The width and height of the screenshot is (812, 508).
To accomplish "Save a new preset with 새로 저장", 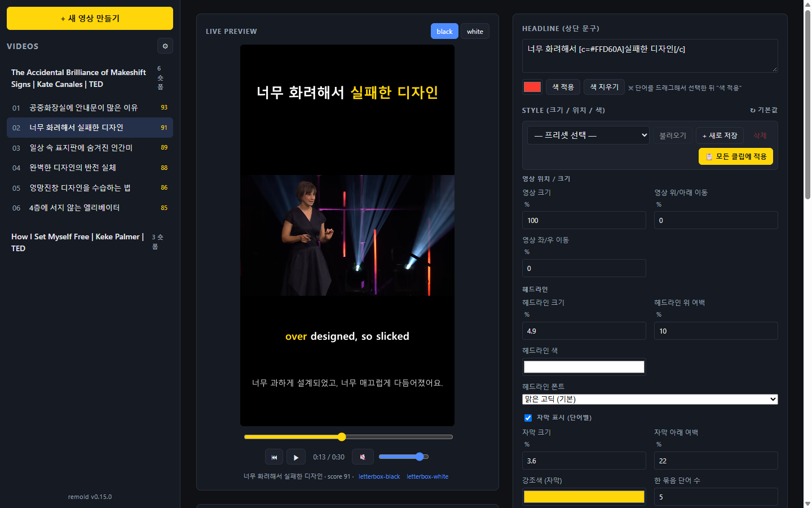I will (x=720, y=135).
